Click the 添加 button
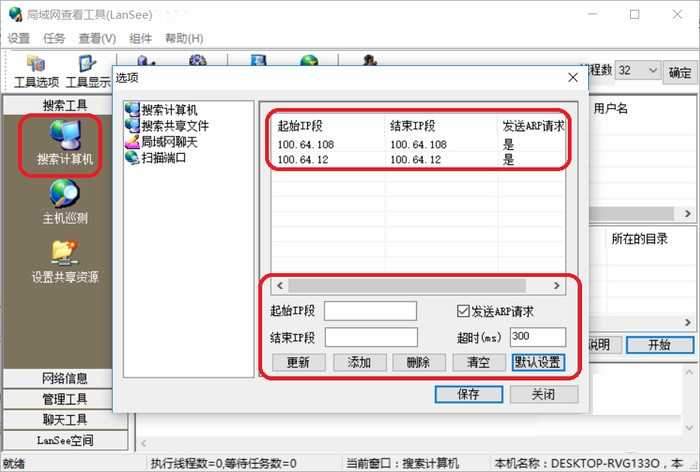This screenshot has height=472, width=700. click(359, 362)
